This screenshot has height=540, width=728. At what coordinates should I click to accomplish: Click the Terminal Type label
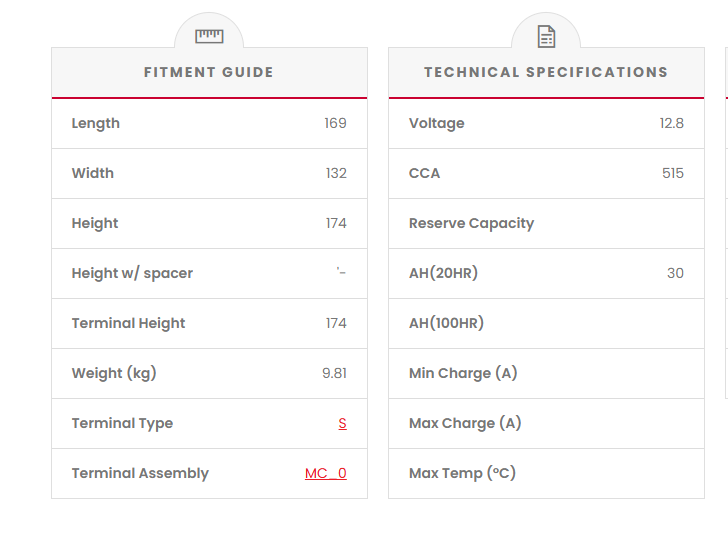(122, 423)
